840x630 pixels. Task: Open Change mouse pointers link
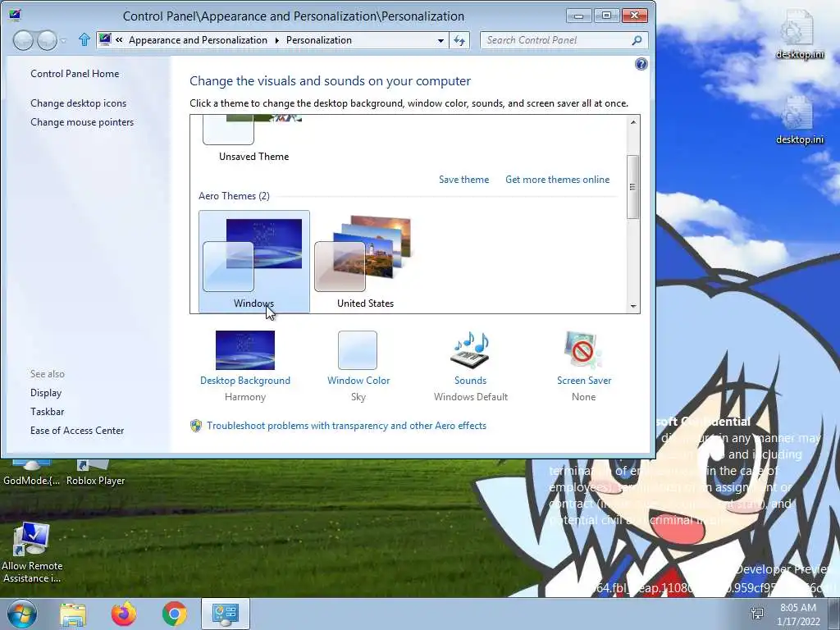click(82, 122)
